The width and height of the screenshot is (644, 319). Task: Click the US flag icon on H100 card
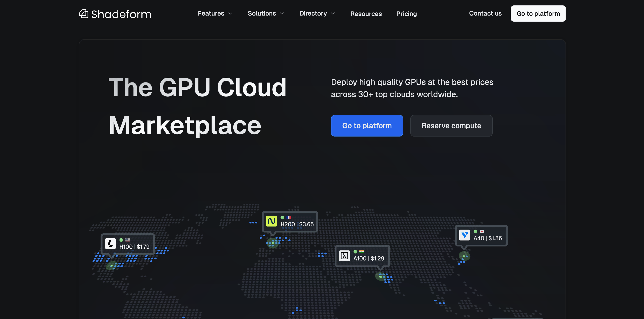[127, 240]
